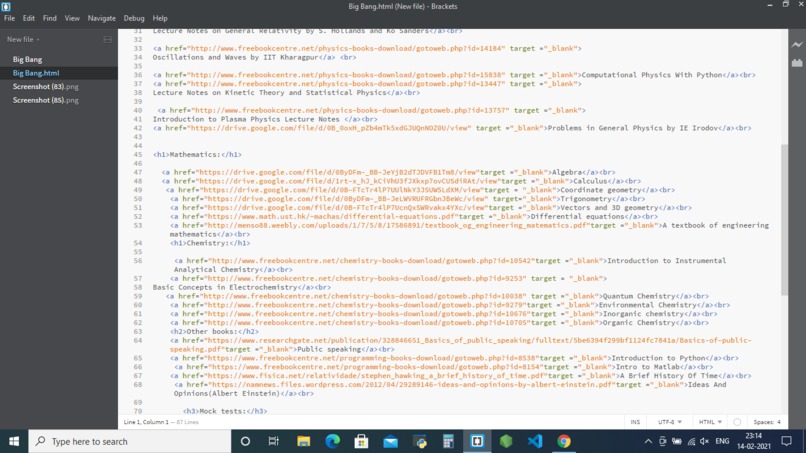Click the editor vertical scrollbar thumb
This screenshot has height=453, width=806.
(784, 220)
